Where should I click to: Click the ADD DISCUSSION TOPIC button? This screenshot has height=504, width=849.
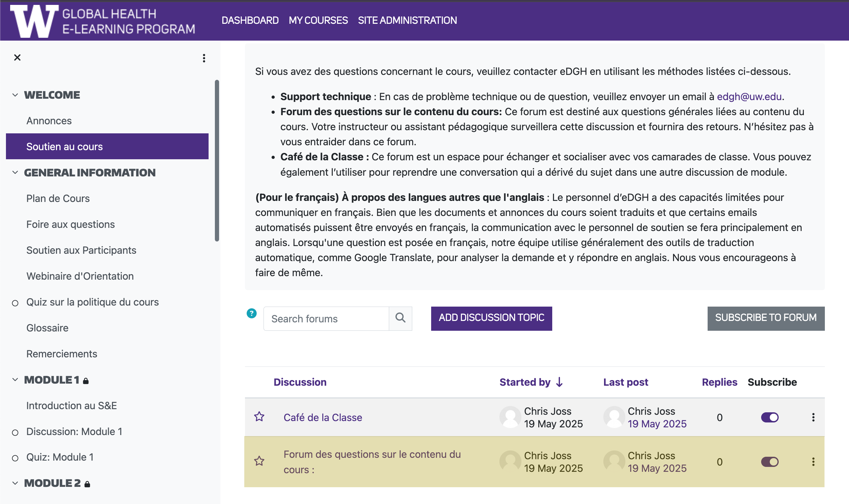pyautogui.click(x=491, y=318)
